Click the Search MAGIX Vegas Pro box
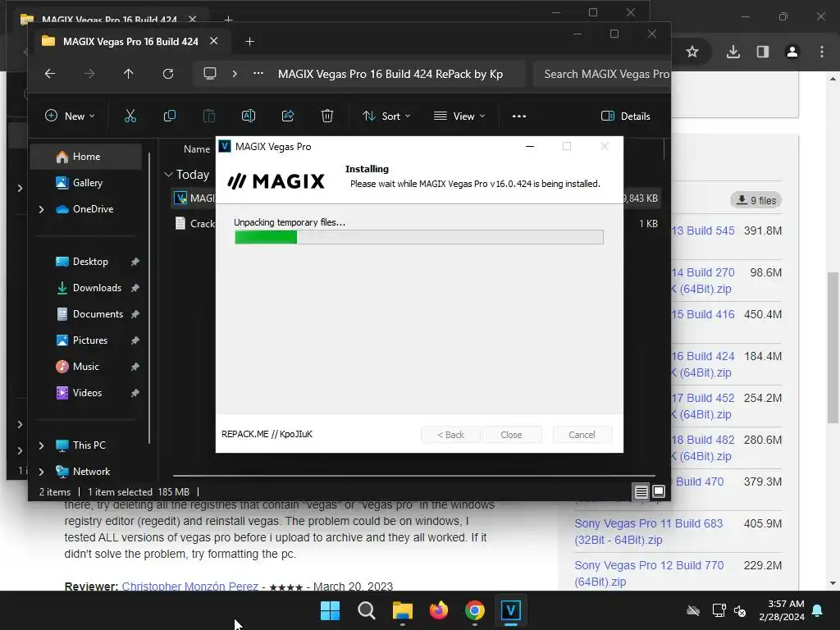This screenshot has width=840, height=630. coord(601,74)
